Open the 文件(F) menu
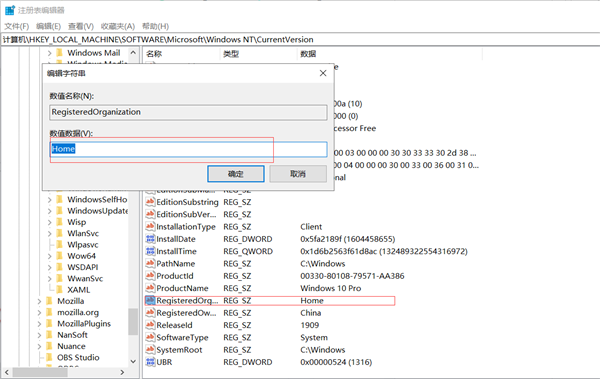 16,26
